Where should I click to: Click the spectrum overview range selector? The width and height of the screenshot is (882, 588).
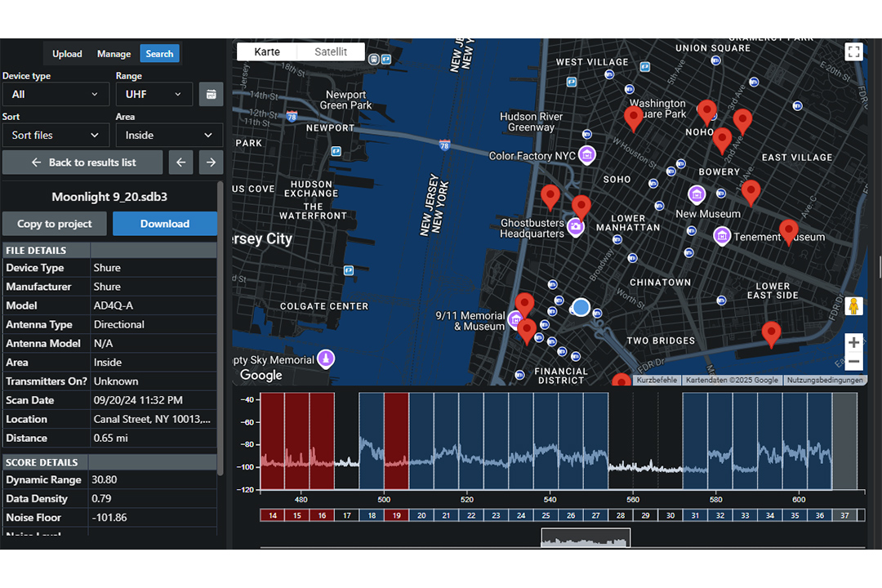coord(586,538)
